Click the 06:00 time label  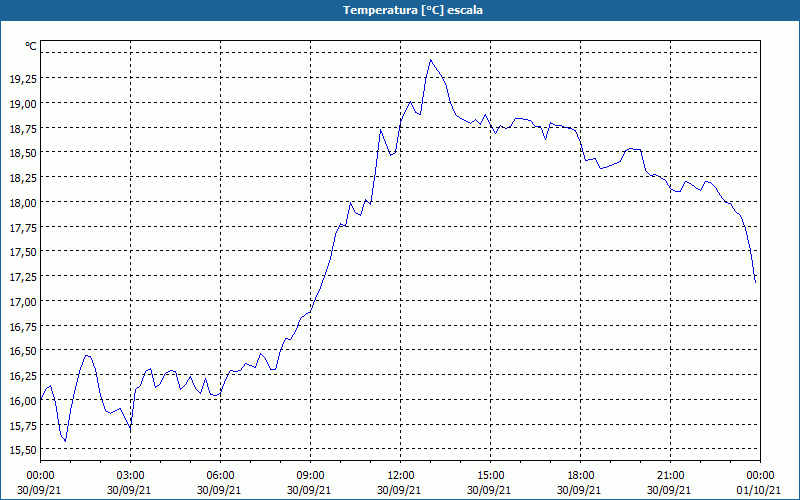click(x=220, y=476)
